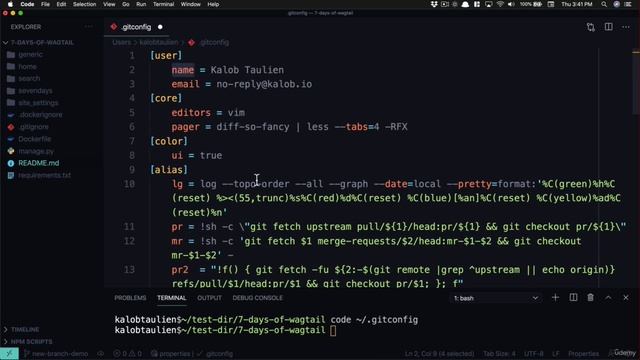Open the Selection menu

pyautogui.click(x=84, y=4)
